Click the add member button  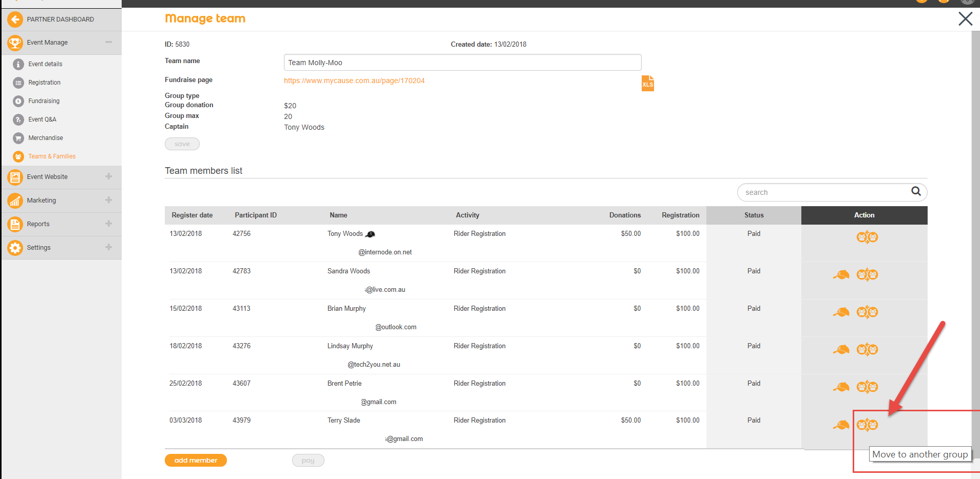tap(196, 461)
